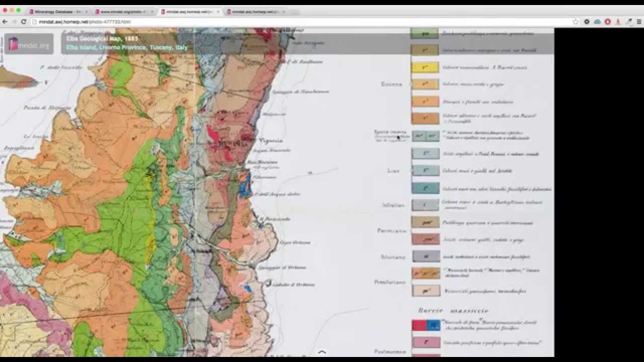Close the inactive mindat.awj.homeip.net tab
This screenshot has width=644, height=362.
point(284,12)
